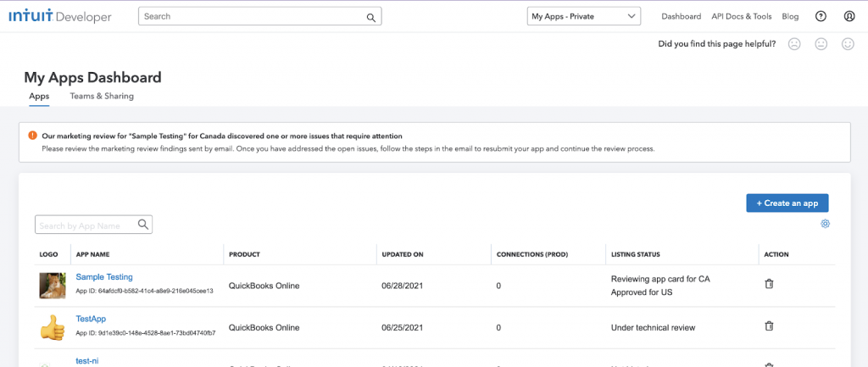
Task: Click the Create an app button
Action: (787, 203)
